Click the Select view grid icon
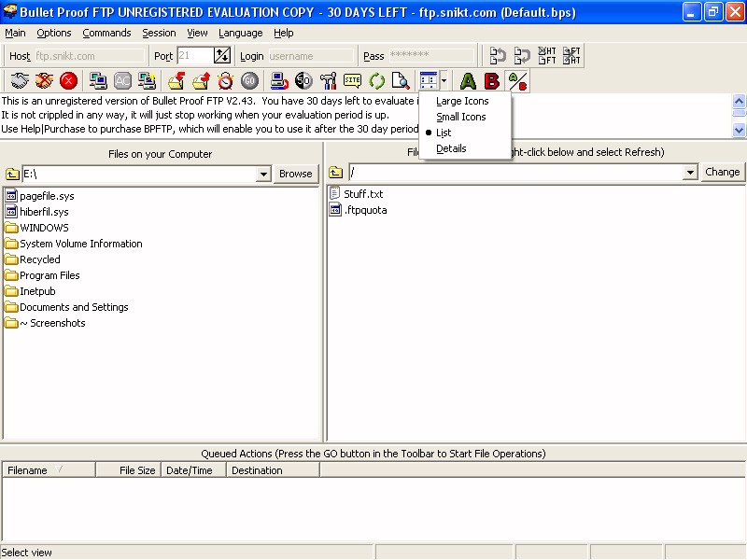747x560 pixels. (429, 80)
